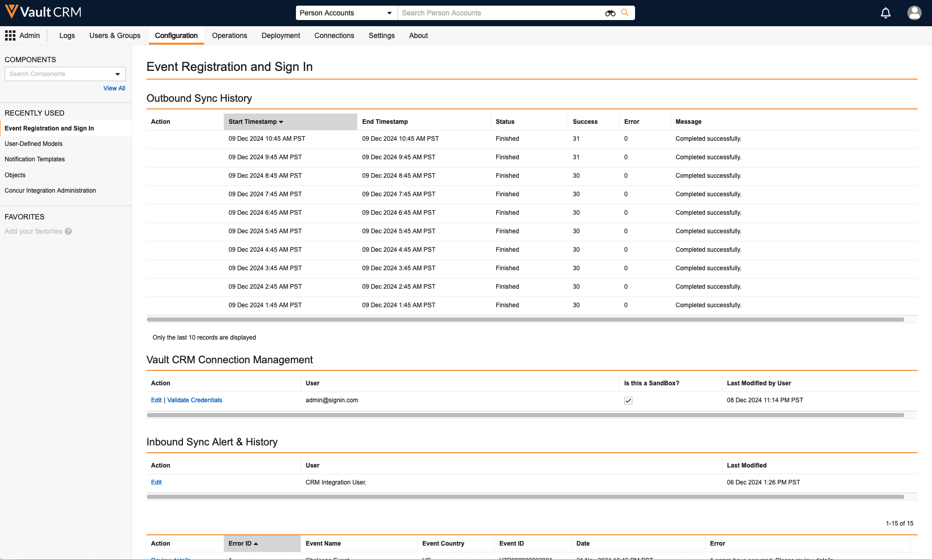Click the favorites help question icon
932x560 pixels.
(68, 232)
